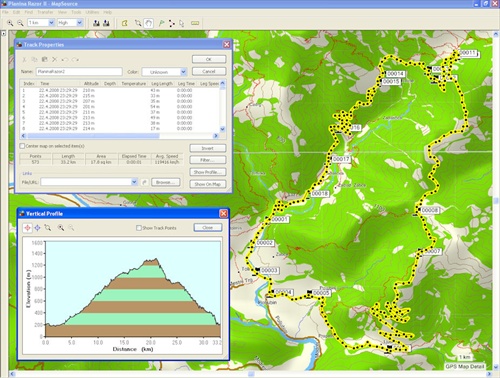Click the Filter... button
This screenshot has width=500, height=378.
208,160
